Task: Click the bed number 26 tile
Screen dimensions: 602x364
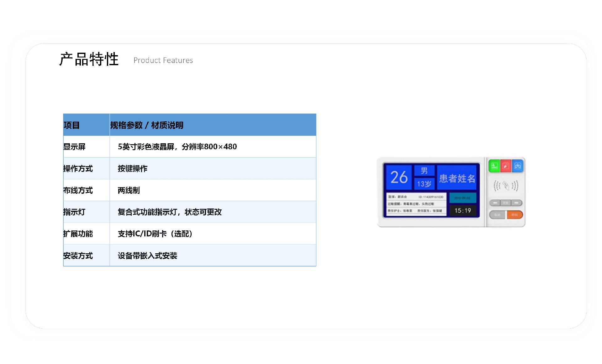Action: click(x=399, y=177)
